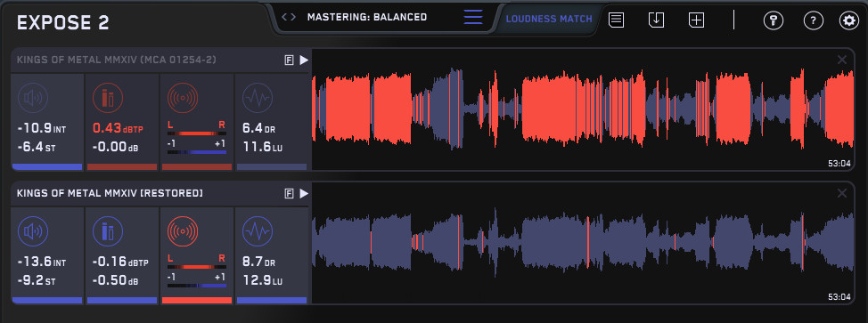Click the export download icon
Screen dimensions: 868x323
(x=656, y=20)
